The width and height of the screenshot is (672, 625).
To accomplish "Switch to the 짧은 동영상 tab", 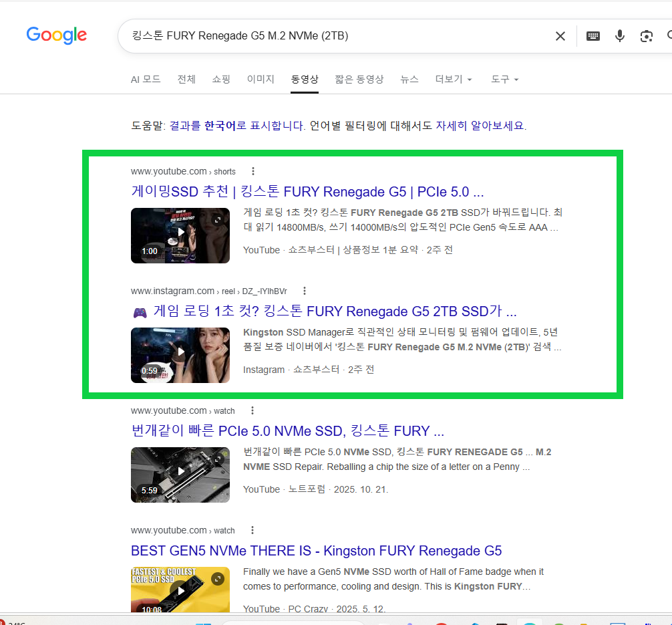I will [359, 80].
